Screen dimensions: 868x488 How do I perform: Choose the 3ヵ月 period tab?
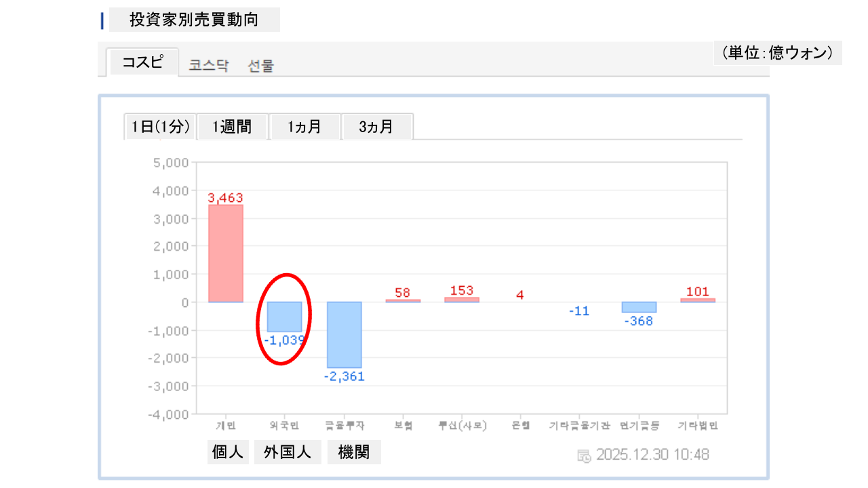[376, 127]
